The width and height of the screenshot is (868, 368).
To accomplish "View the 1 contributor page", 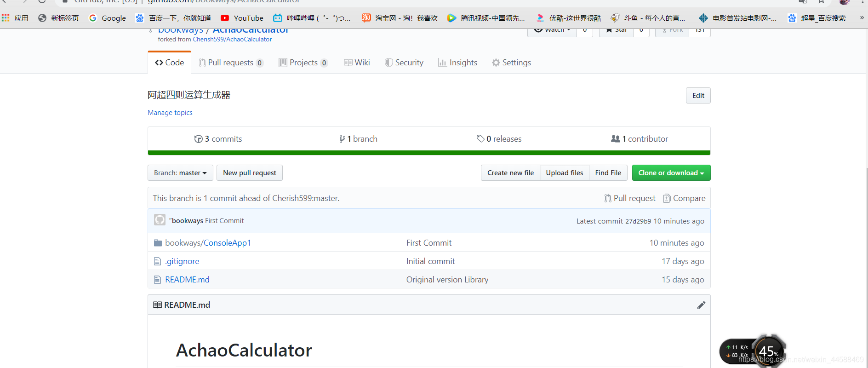I will pos(640,139).
